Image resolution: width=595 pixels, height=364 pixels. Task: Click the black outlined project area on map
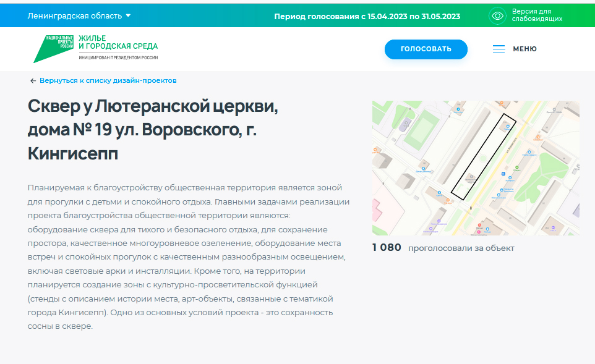point(482,157)
